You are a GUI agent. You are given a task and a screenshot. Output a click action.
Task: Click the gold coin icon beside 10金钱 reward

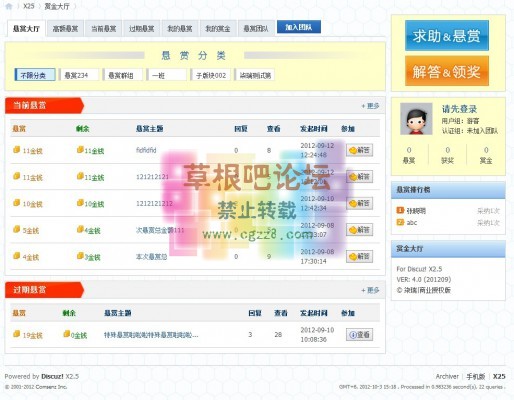pyautogui.click(x=16, y=202)
